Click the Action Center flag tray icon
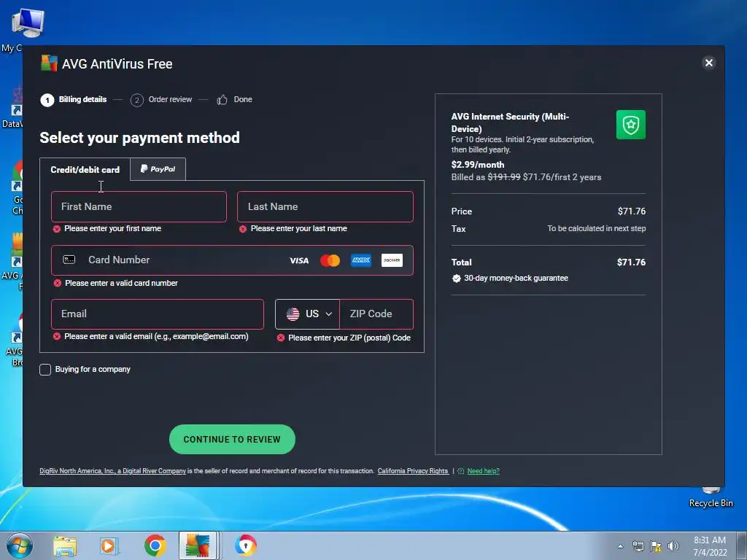 tap(656, 546)
